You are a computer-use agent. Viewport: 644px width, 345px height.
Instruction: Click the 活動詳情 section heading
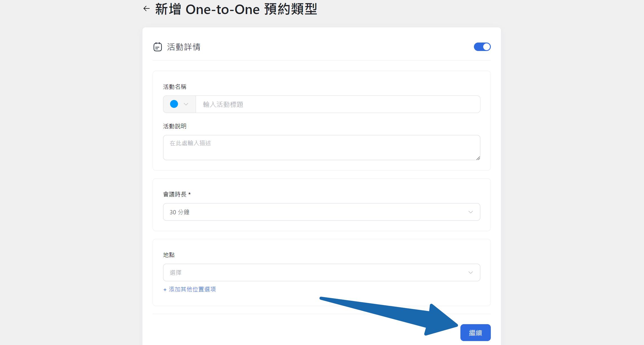click(184, 47)
